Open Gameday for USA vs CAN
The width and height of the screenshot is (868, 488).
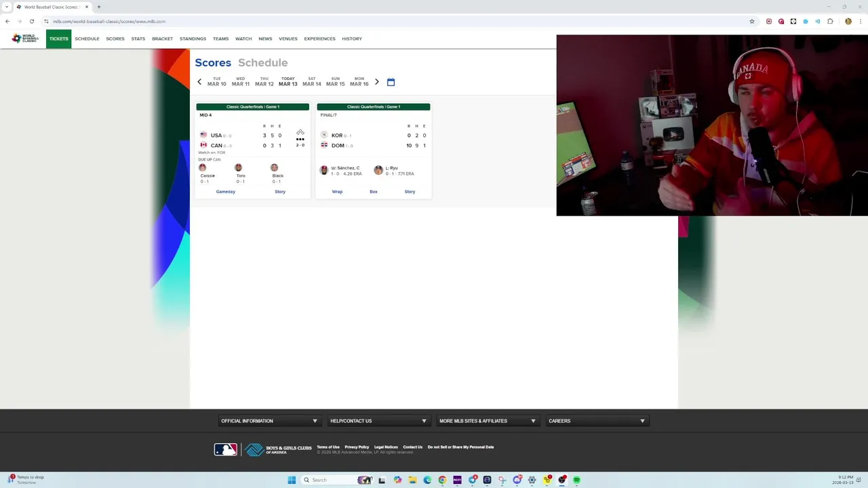tap(226, 192)
